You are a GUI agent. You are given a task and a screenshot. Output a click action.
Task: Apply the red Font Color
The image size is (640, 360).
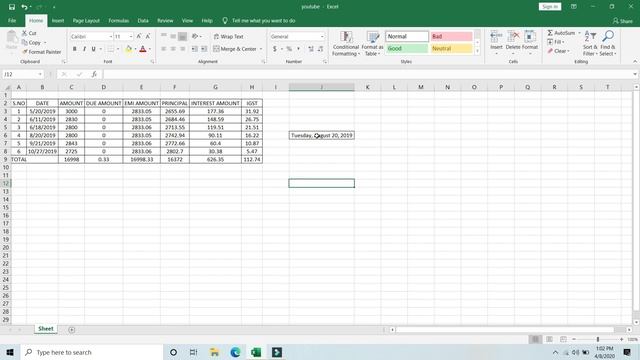(x=143, y=49)
